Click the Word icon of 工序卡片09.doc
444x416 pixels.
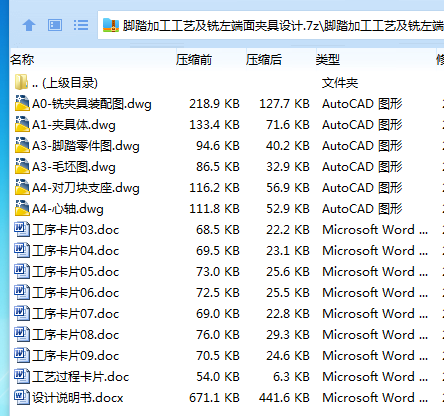coord(22,355)
